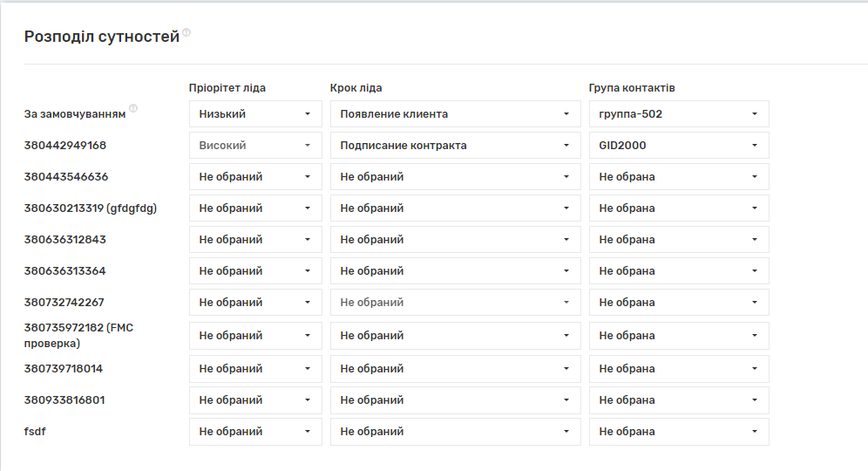Image resolution: width=868 pixels, height=471 pixels.
Task: Select lead priority for 380443546636
Action: (255, 177)
